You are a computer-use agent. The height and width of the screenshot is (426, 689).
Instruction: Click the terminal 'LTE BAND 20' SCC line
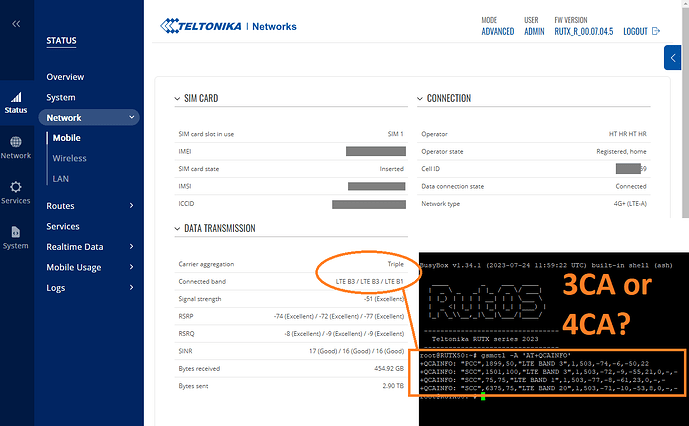point(548,388)
